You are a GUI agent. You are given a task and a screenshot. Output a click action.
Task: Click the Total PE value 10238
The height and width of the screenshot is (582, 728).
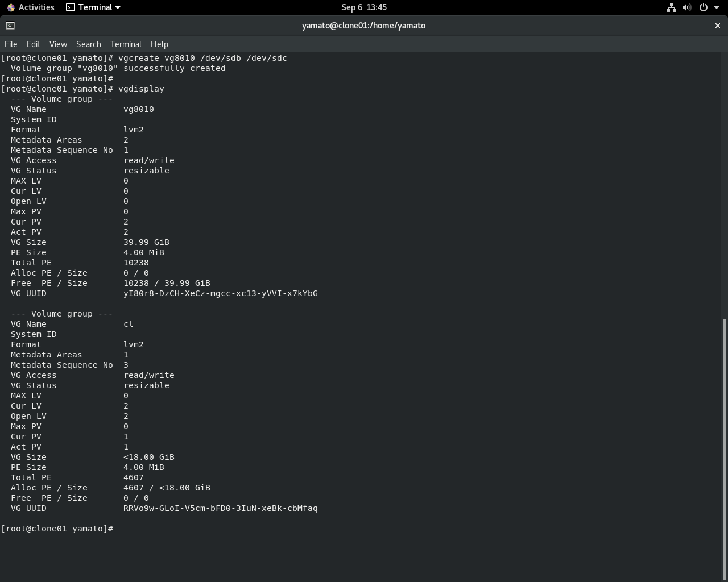point(136,263)
